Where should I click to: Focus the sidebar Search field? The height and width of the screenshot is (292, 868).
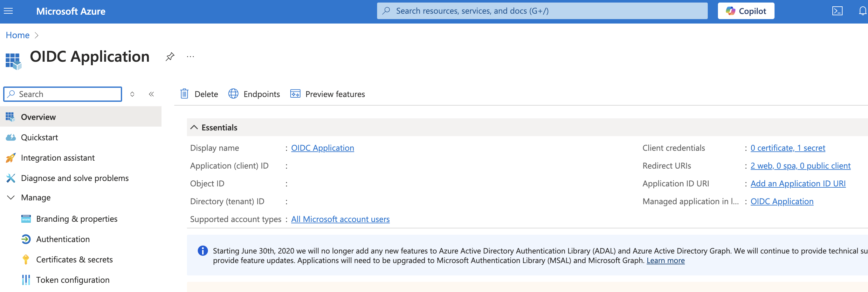tap(63, 94)
